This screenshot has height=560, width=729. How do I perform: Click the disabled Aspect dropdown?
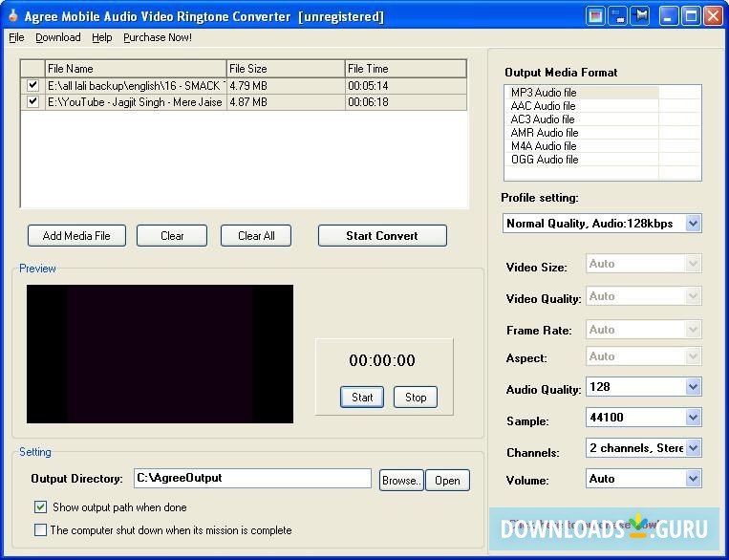coord(643,356)
